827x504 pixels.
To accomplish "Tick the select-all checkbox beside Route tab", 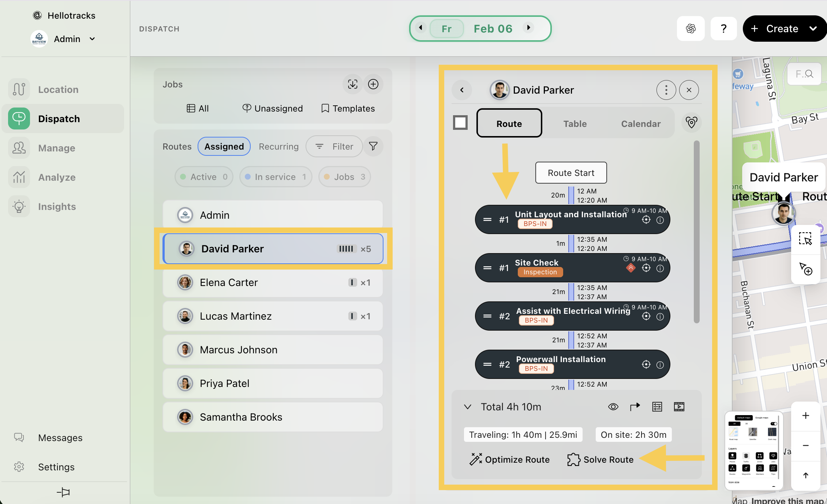I will point(460,123).
